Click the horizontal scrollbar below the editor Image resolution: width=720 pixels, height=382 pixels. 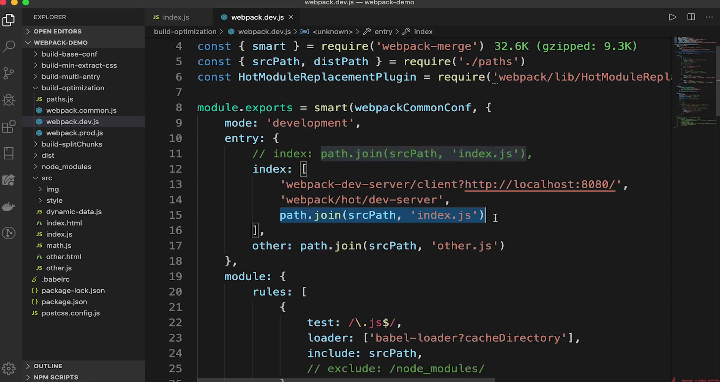[x=346, y=380]
